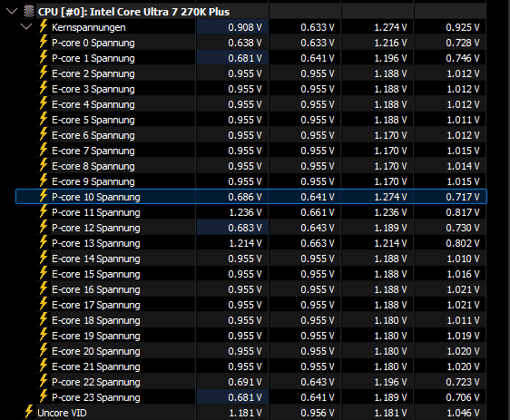Click the lightning icon for E-core 9 Spannung
The width and height of the screenshot is (510, 420).
44,181
